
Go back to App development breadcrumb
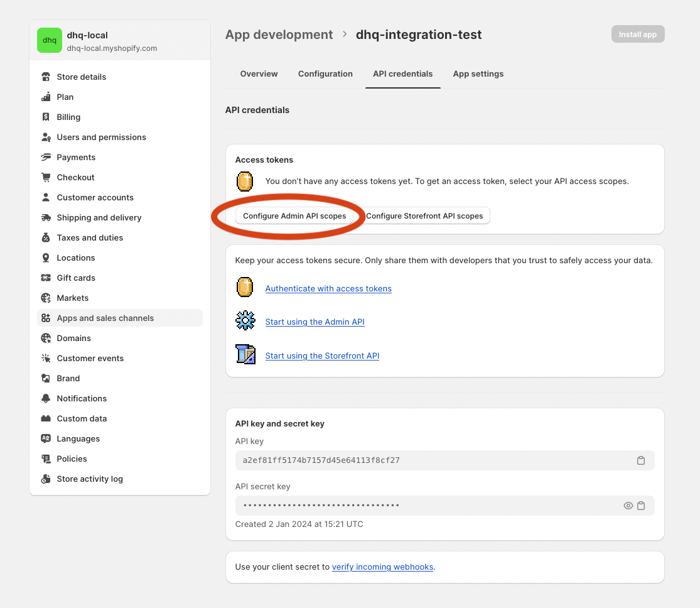(279, 35)
